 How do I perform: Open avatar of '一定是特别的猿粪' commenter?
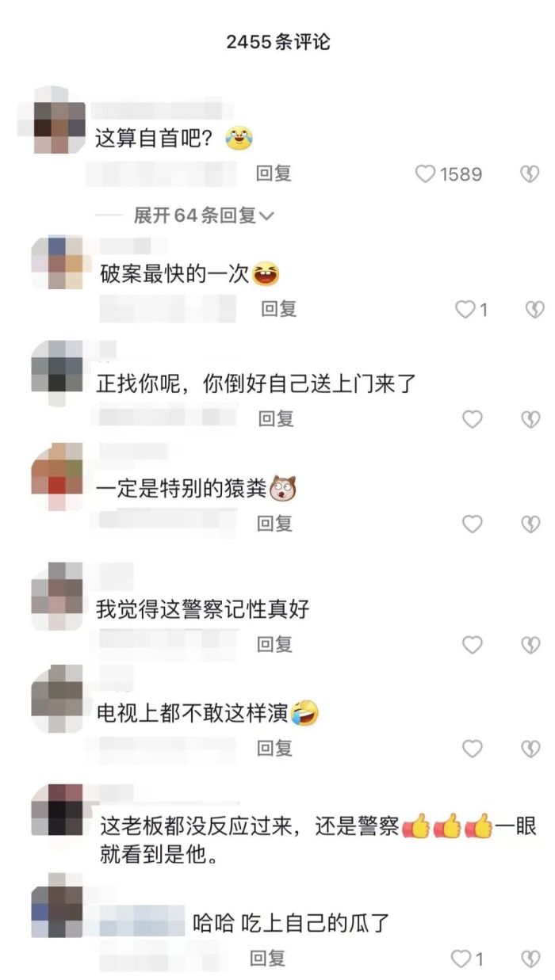[x=57, y=476]
